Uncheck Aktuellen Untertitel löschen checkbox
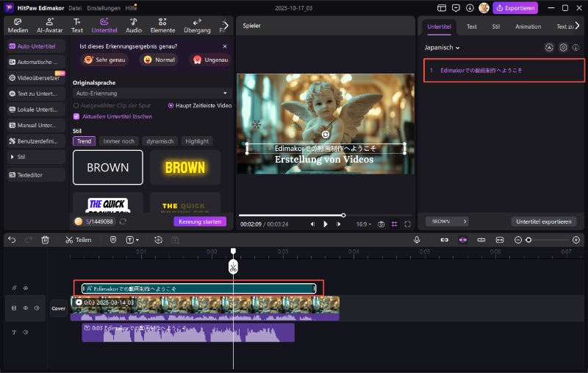Screen dimensions: 588x373 76,116
